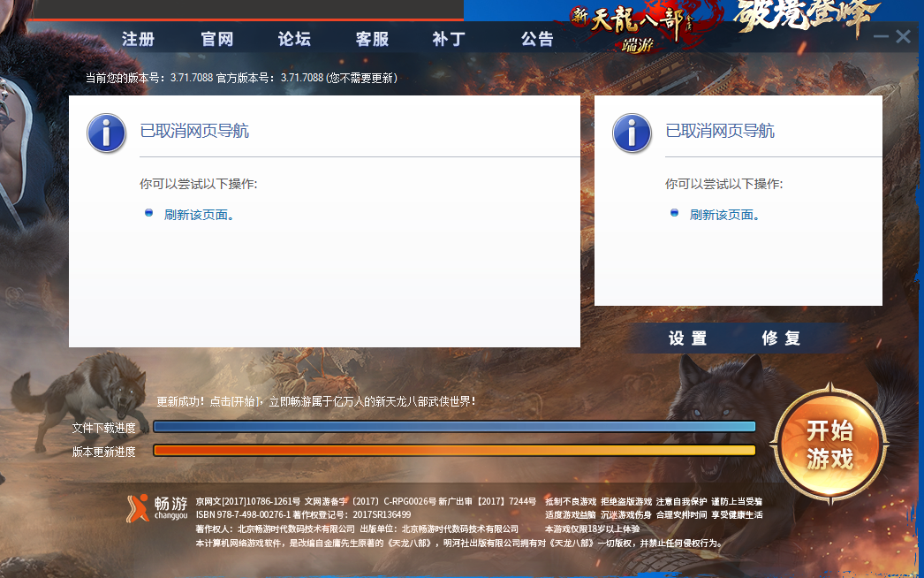Open the 补丁 patch menu item
The height and width of the screenshot is (578, 924).
[449, 39]
